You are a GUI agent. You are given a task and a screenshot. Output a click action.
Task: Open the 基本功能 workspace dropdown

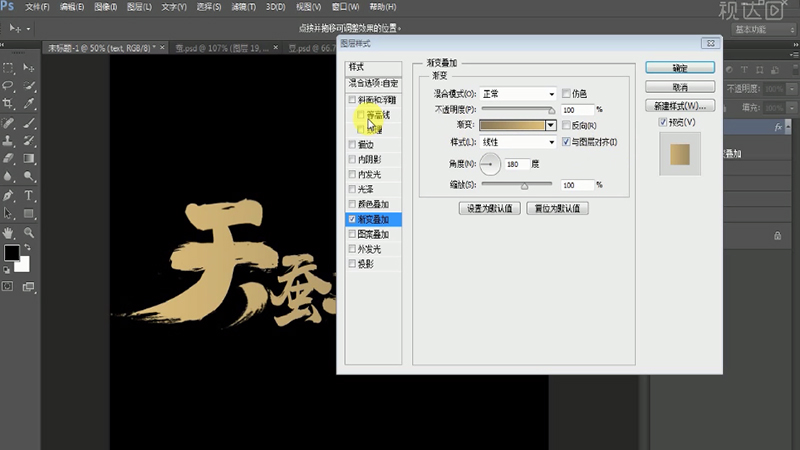click(764, 30)
